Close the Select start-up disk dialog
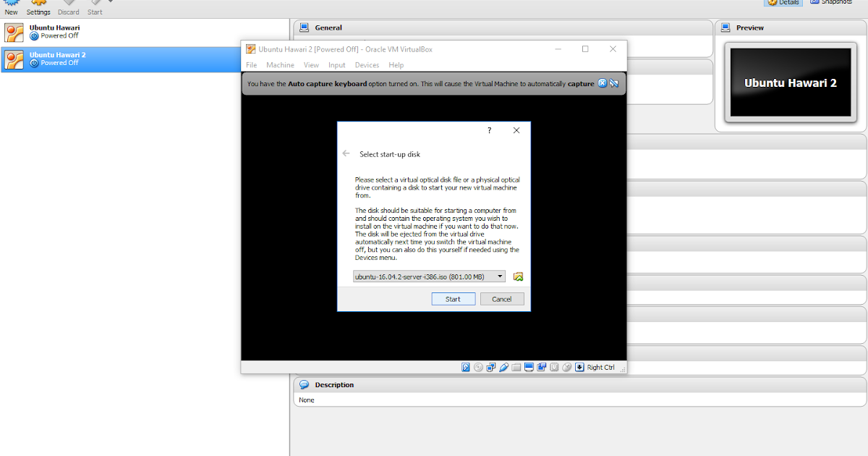The height and width of the screenshot is (456, 868). 516,130
